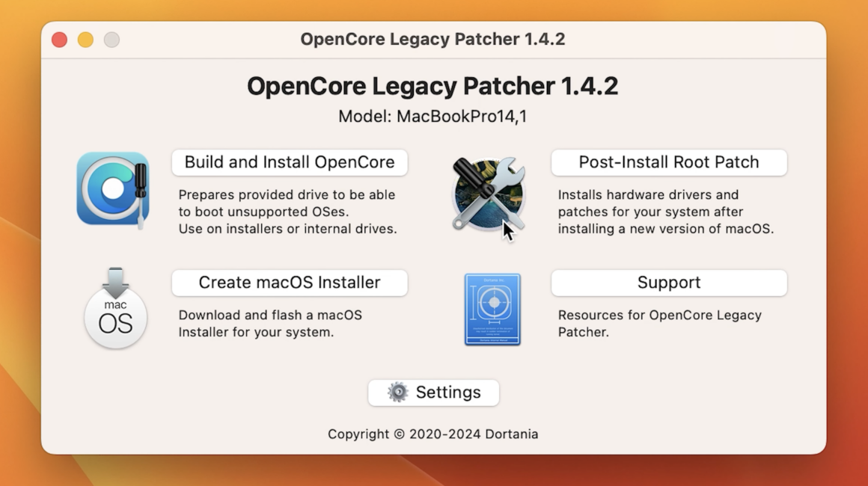Click the gear icon in the Settings button

[x=397, y=392]
